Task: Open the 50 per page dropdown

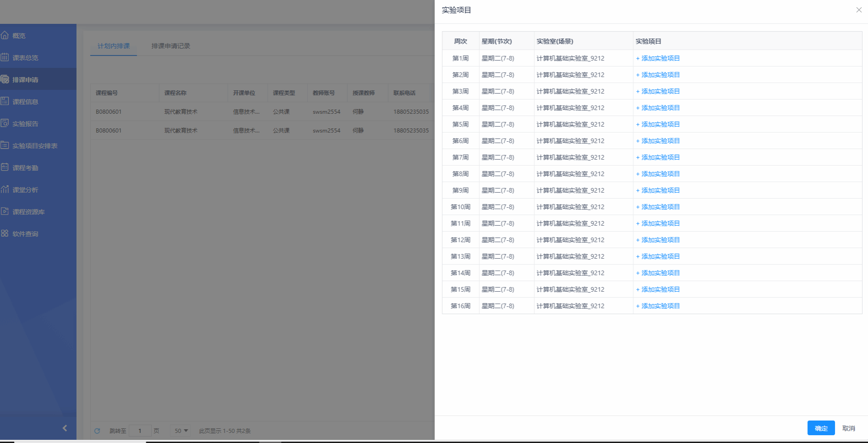Action: pyautogui.click(x=181, y=431)
